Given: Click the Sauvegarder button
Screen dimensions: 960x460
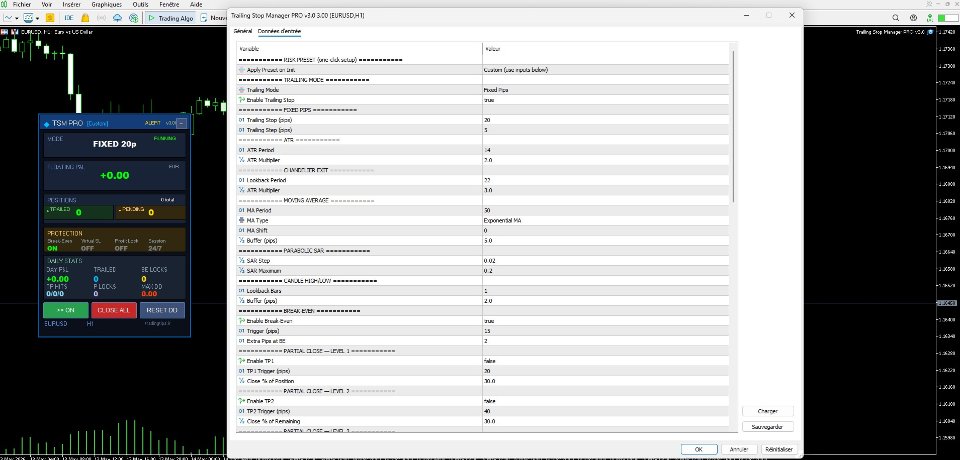Looking at the screenshot, I should point(768,427).
